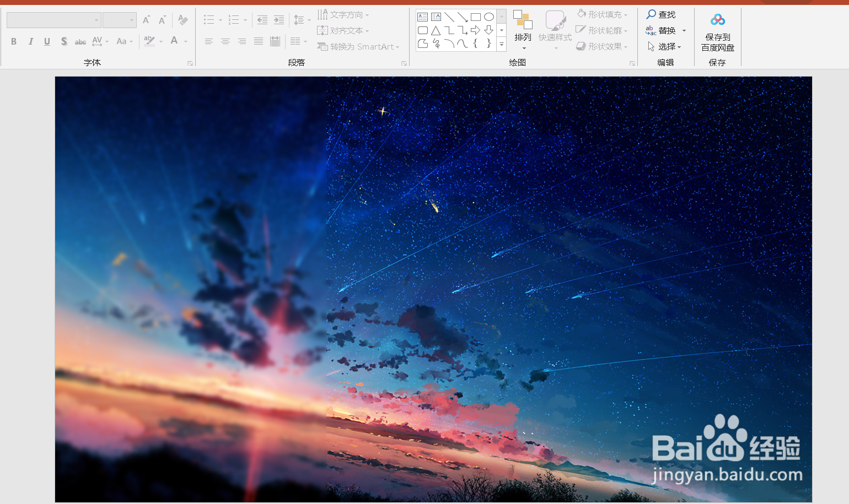The width and height of the screenshot is (849, 504).
Task: Decrease the list indent level
Action: (262, 20)
